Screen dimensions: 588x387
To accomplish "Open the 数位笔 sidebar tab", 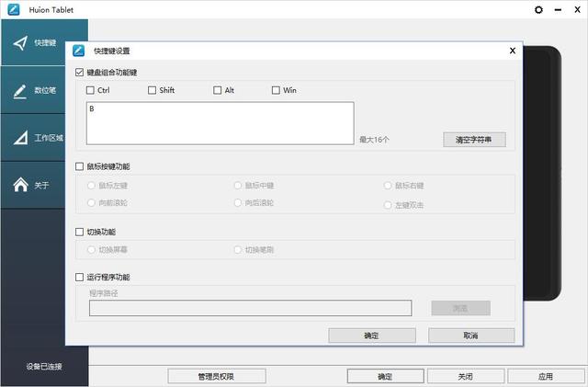I will (34, 90).
